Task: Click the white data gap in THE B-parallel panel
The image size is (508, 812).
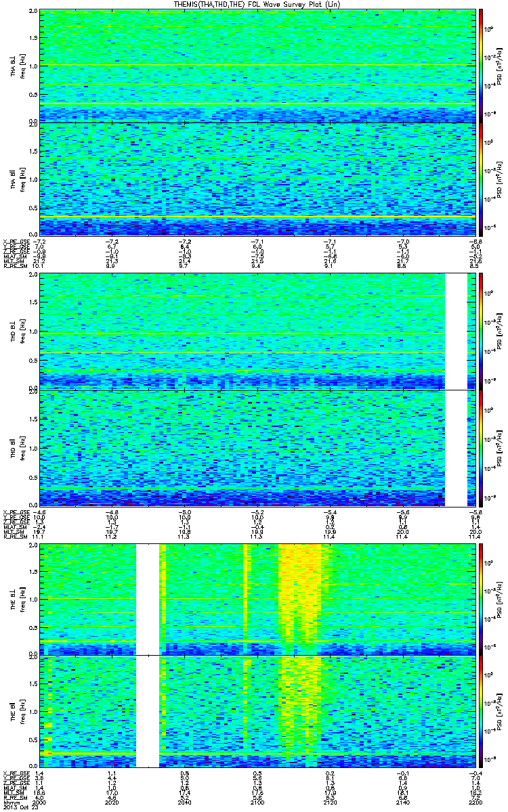Action: tap(148, 712)
